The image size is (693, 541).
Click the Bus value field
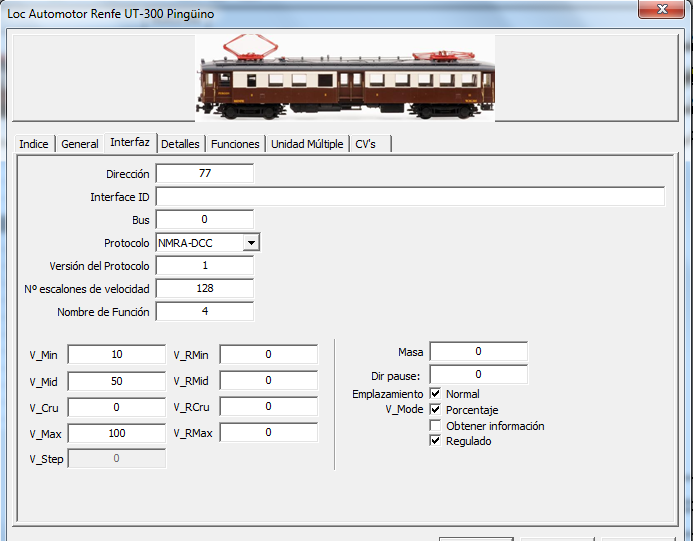205,219
